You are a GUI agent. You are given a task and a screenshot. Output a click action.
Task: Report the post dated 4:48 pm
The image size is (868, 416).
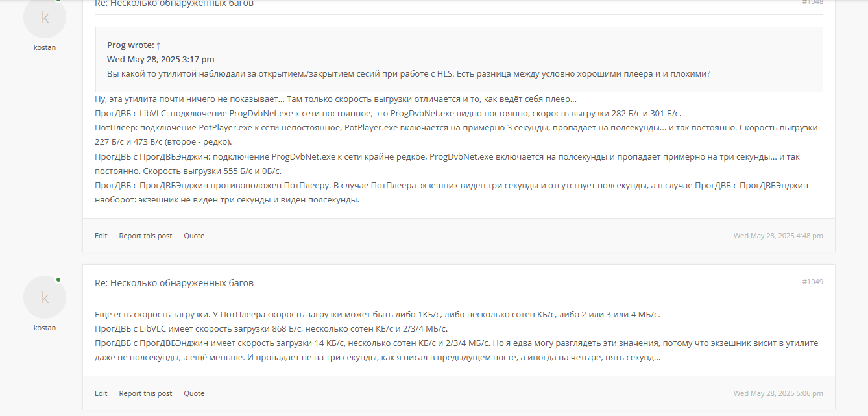(145, 236)
